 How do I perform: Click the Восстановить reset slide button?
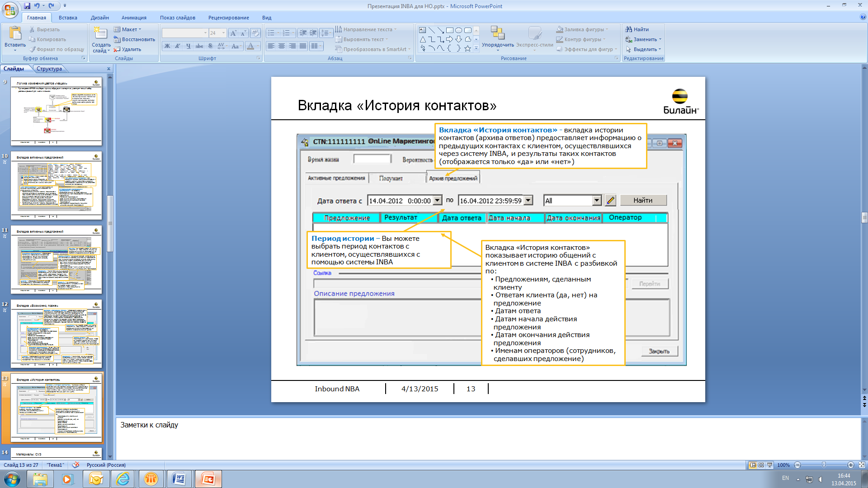(x=134, y=39)
